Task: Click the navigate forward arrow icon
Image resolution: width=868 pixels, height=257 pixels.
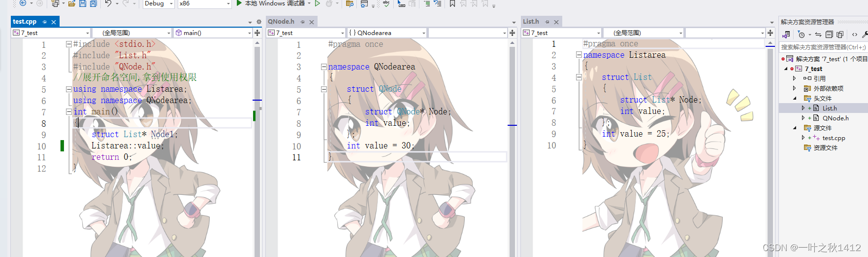Action: point(39,3)
